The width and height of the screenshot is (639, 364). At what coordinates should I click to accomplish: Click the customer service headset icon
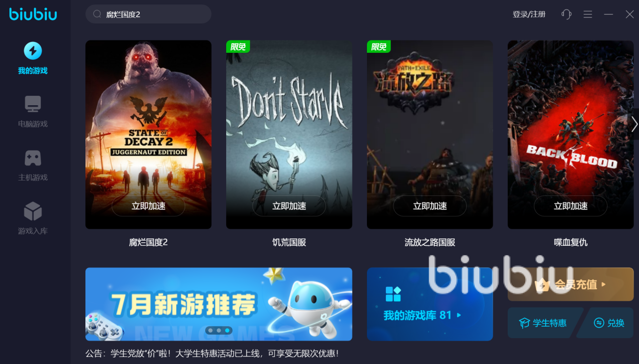566,14
